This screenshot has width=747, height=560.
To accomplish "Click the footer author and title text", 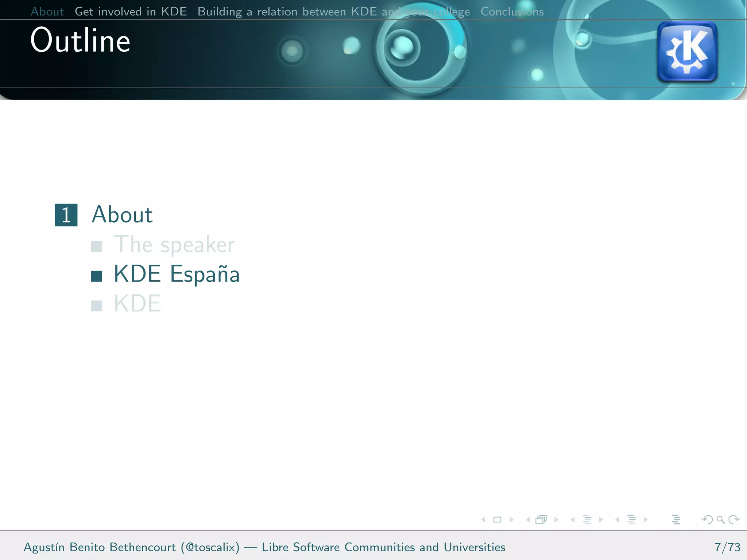I will click(264, 547).
